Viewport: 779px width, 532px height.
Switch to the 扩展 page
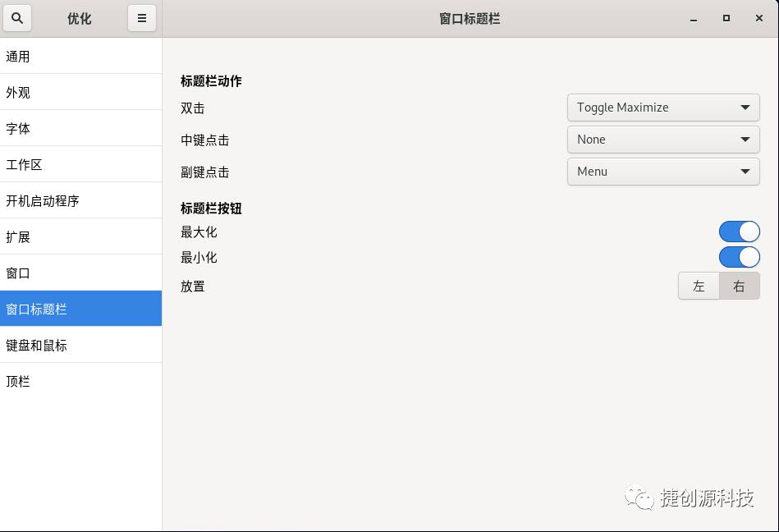(81, 236)
